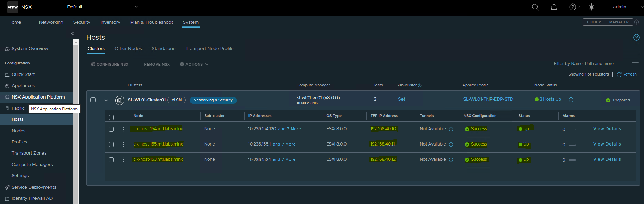Open Transport Zones in sidebar

pyautogui.click(x=29, y=153)
